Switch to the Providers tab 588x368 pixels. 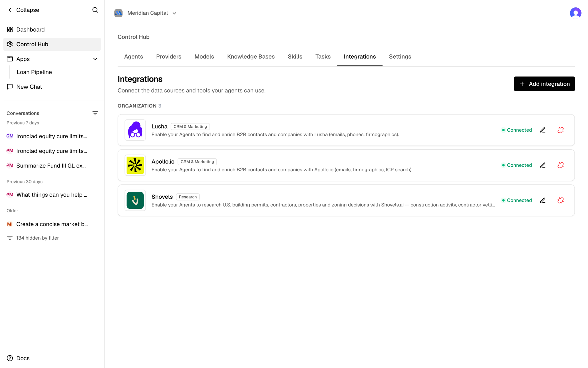[x=169, y=57]
